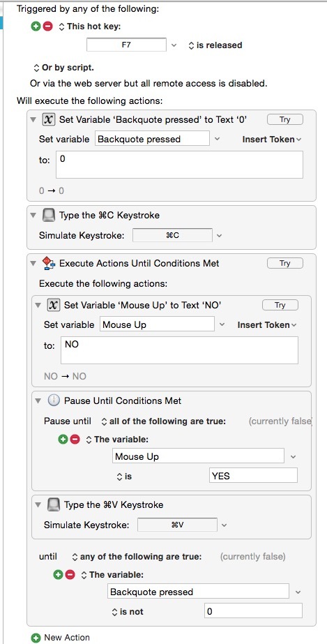Remove hot key trigger with red minus
Image resolution: width=327 pixels, height=644 pixels.
47,27
